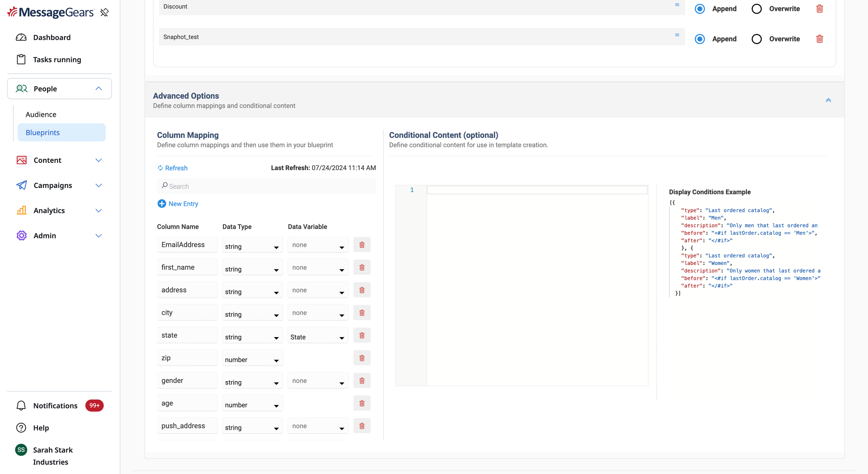This screenshot has width=868, height=474.
Task: Click the Tasks running clipboard icon
Action: (x=21, y=59)
